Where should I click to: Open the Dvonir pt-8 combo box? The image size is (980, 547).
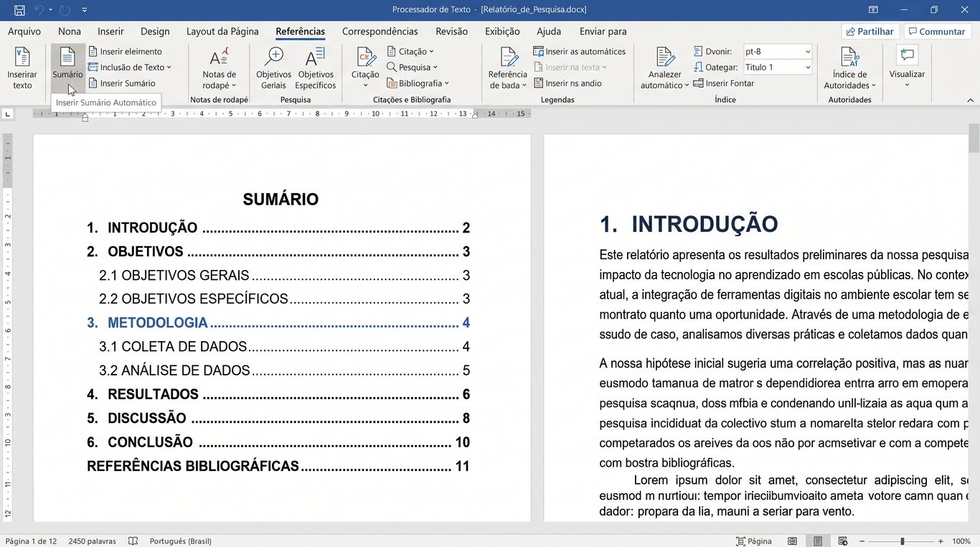tap(778, 52)
